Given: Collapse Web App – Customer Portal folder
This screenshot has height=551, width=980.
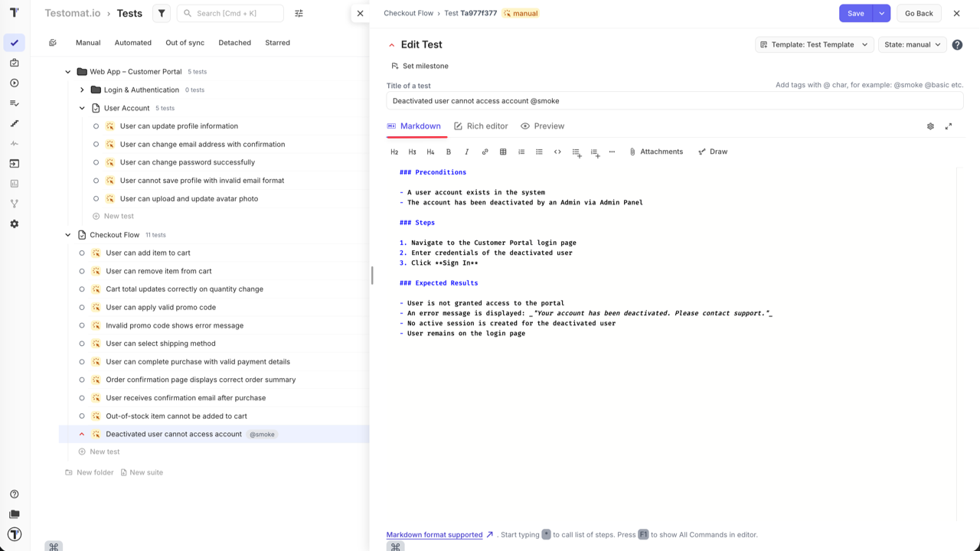Looking at the screenshot, I should coord(68,72).
